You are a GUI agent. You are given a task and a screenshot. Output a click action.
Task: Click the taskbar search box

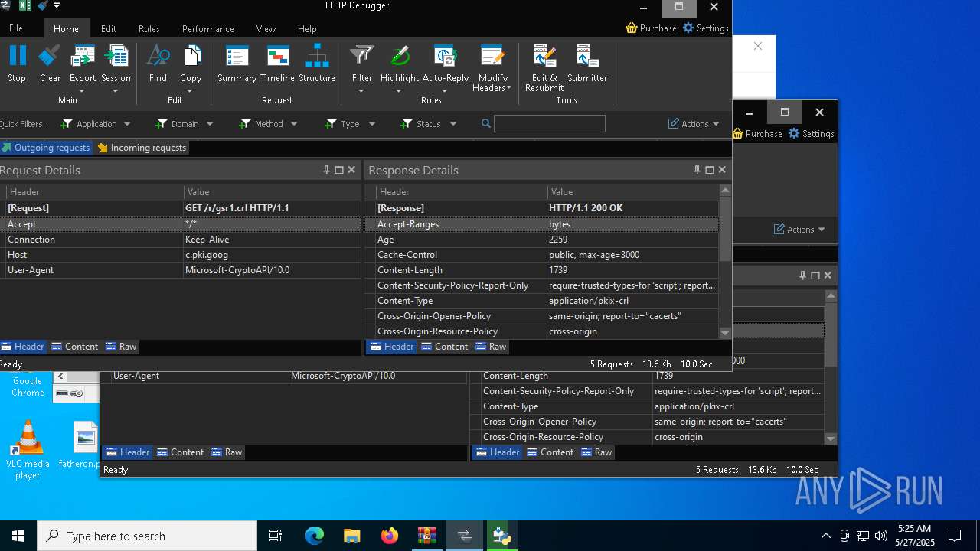(147, 536)
